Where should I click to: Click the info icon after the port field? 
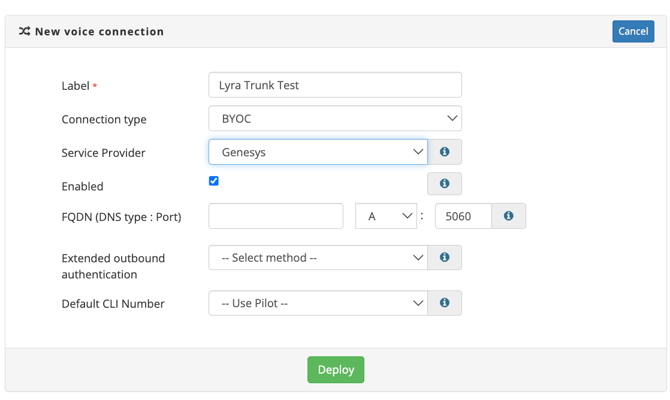509,216
